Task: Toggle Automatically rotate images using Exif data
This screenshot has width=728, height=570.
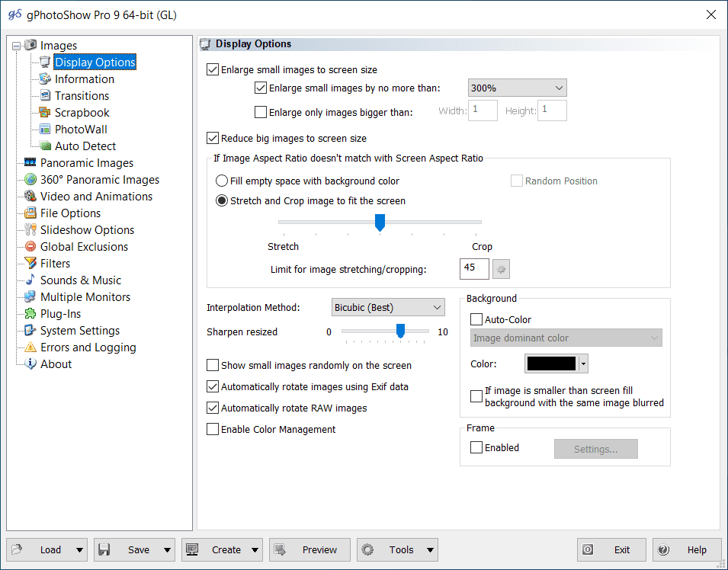Action: click(213, 386)
